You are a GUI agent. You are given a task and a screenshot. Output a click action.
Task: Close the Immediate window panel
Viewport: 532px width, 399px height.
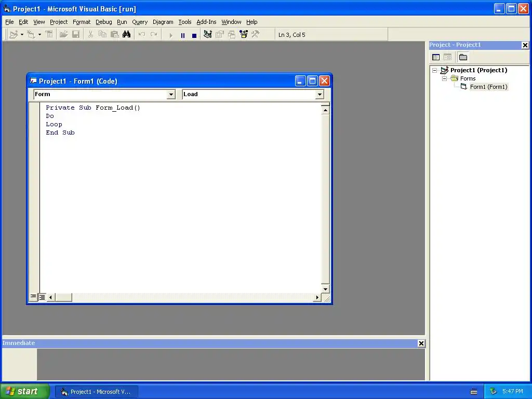421,343
